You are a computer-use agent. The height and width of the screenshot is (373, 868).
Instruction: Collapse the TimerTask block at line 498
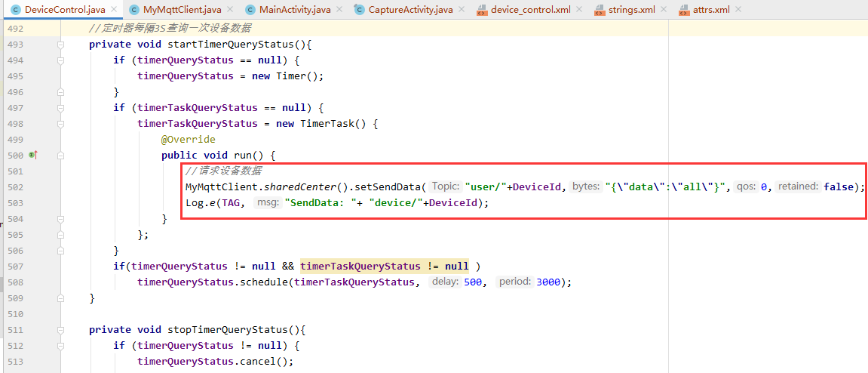pyautogui.click(x=60, y=124)
